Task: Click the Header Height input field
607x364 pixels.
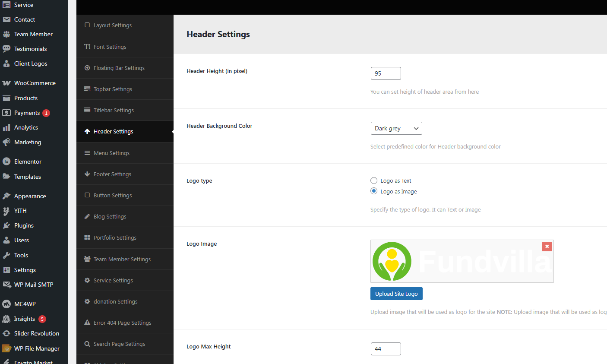Action: click(x=386, y=73)
